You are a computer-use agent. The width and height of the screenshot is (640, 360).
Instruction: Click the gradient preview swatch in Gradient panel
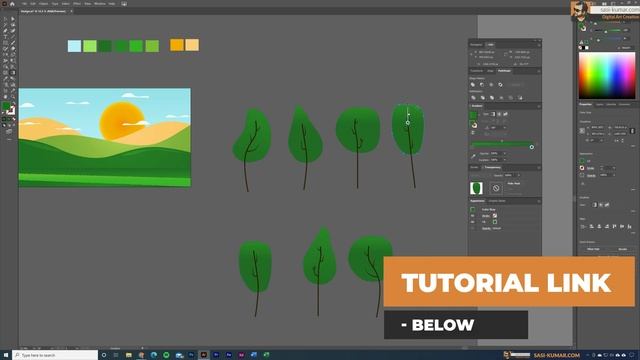click(x=473, y=116)
